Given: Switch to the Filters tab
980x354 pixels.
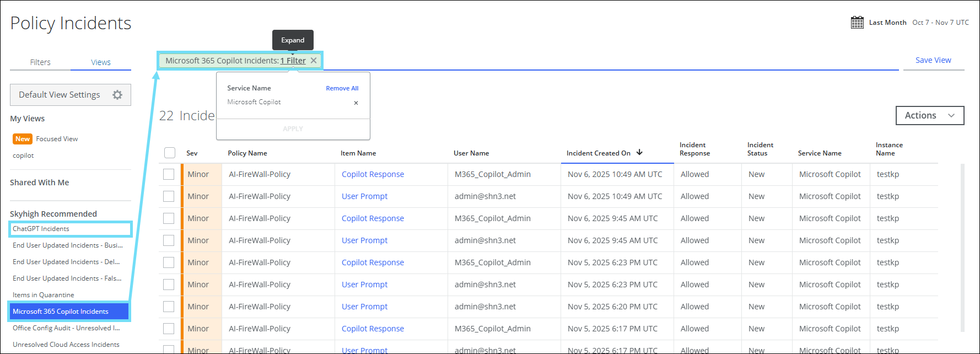Looking at the screenshot, I should click(x=40, y=62).
